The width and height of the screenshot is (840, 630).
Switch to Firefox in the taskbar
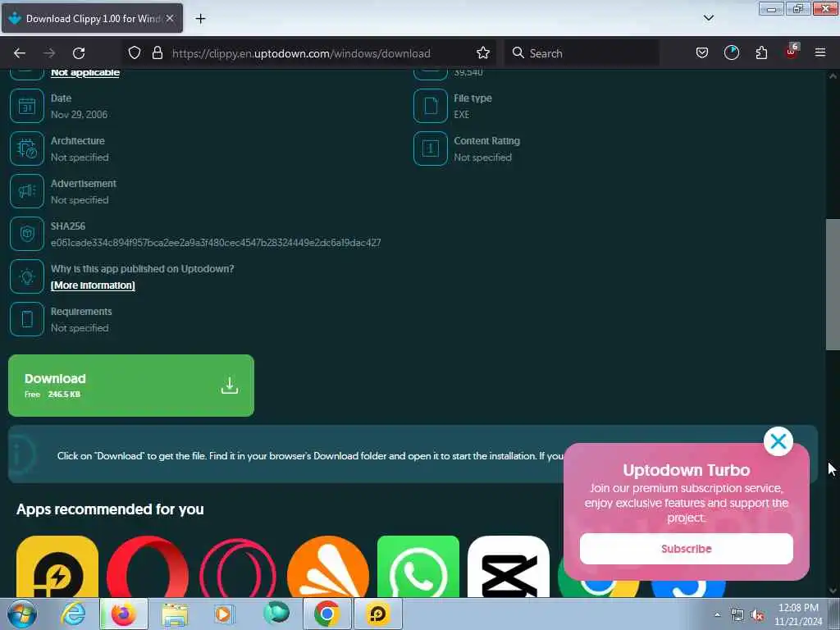pyautogui.click(x=124, y=614)
